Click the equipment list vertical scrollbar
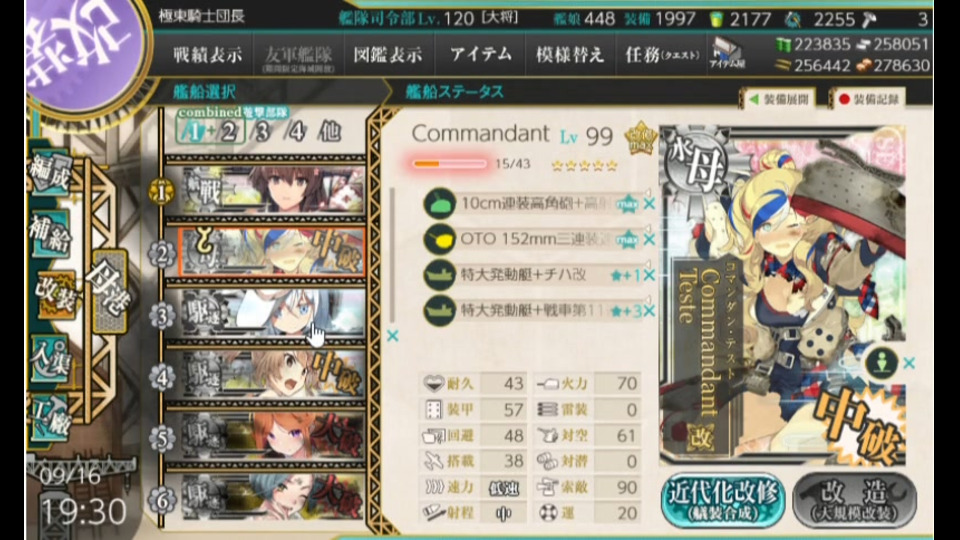The height and width of the screenshot is (540, 960). [x=392, y=254]
